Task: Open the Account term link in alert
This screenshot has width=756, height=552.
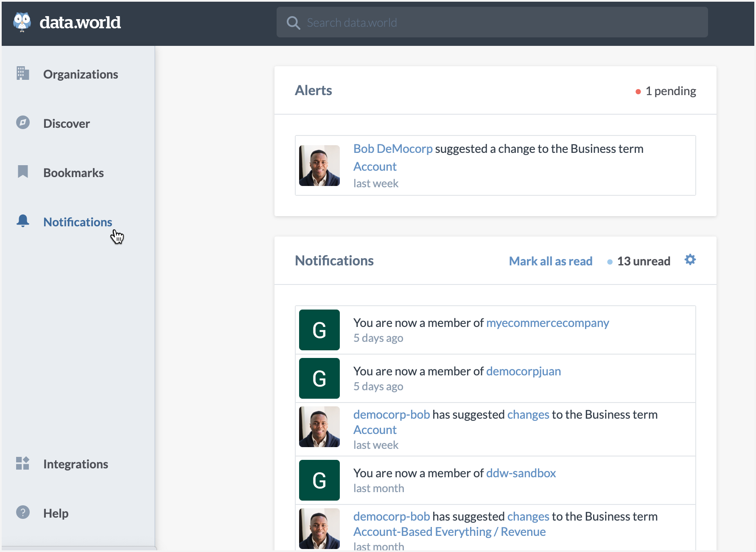Action: [x=375, y=166]
